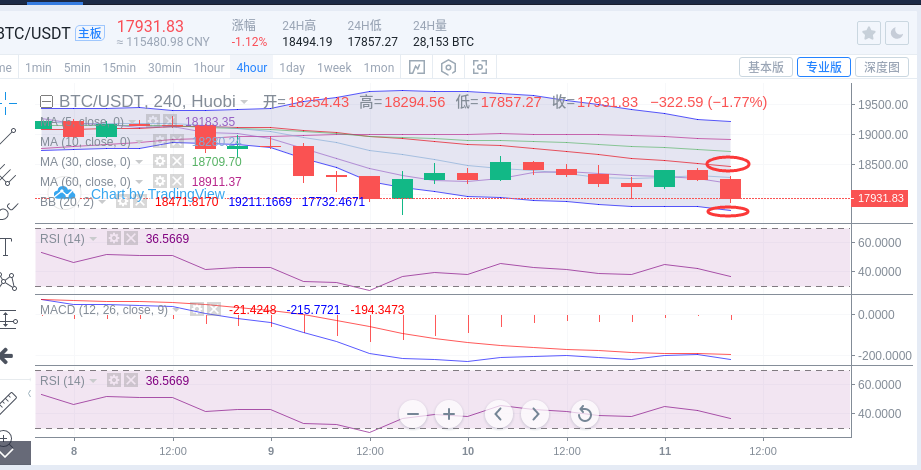Remove the MA 5 indicator

click(169, 122)
